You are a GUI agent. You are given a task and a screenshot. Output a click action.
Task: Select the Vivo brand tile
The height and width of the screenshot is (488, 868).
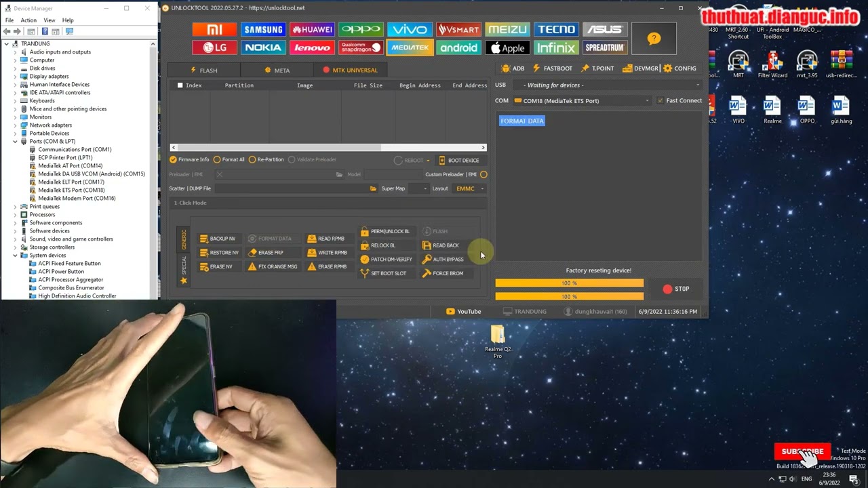coord(410,29)
